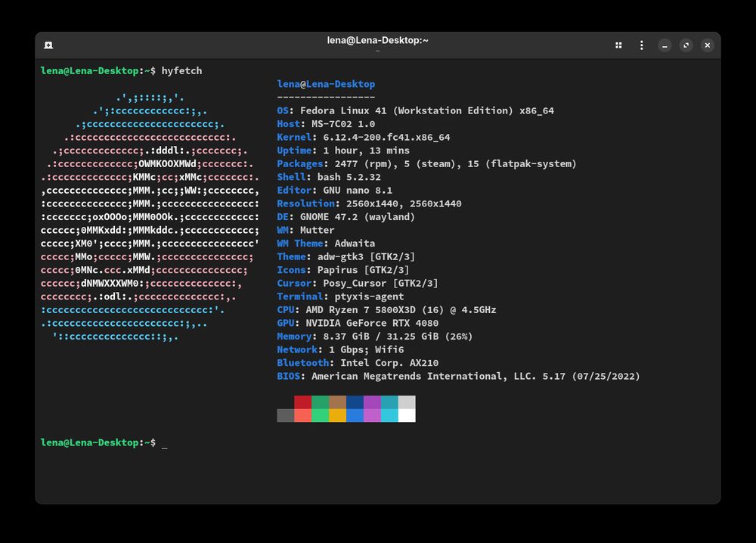The height and width of the screenshot is (543, 756).
Task: Click the blinking terminal prompt cursor
Action: (x=163, y=443)
